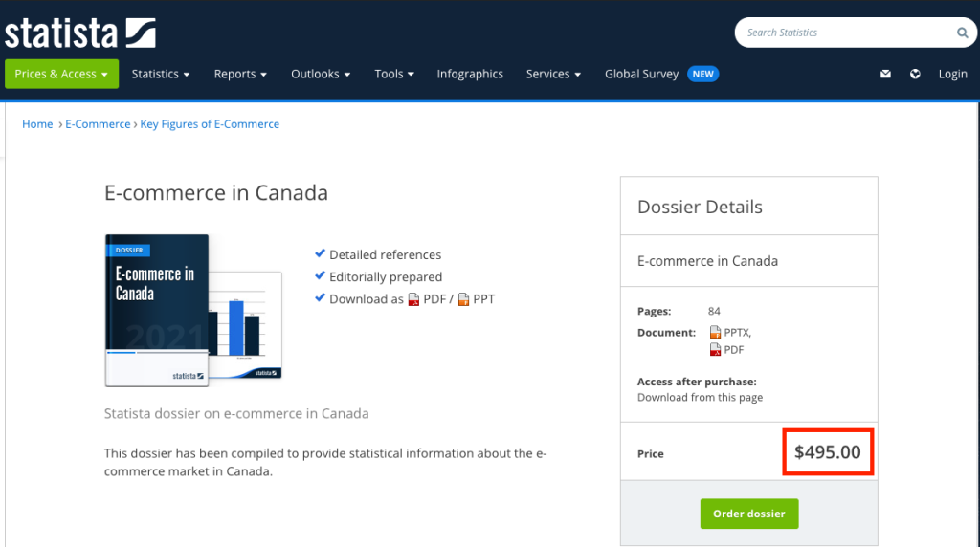Click the search magnifier icon

[x=962, y=33]
